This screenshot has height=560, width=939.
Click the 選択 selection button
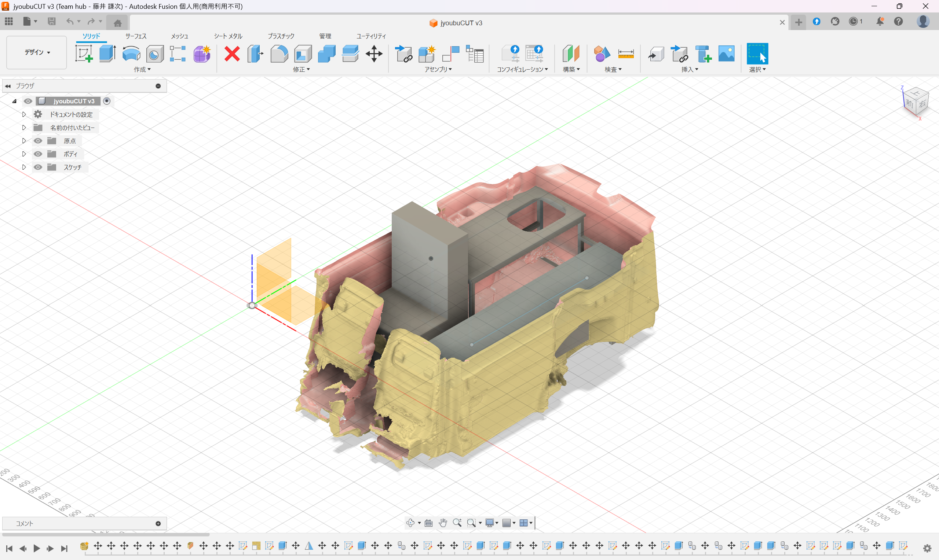click(757, 54)
